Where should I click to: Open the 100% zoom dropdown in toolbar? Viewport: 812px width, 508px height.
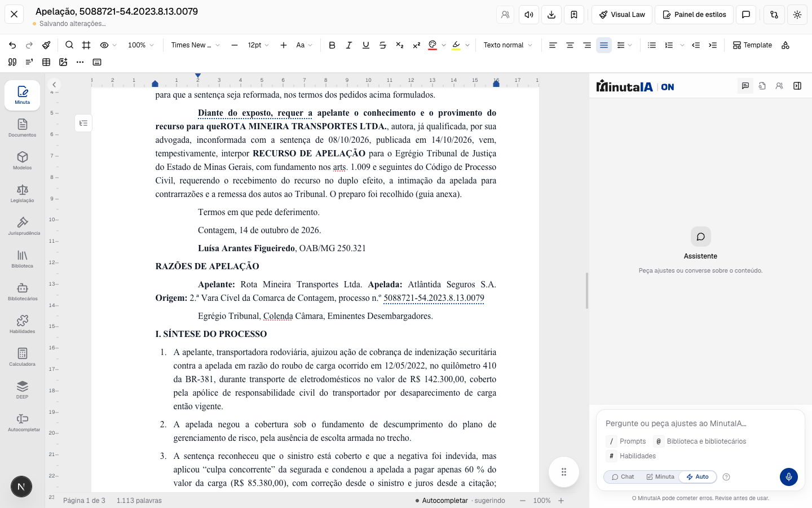click(141, 45)
